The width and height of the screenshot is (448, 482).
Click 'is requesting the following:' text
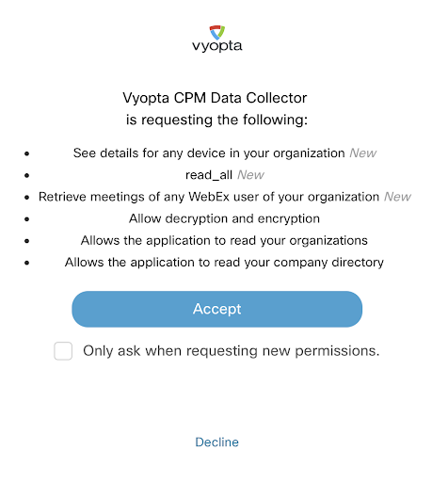[217, 120]
